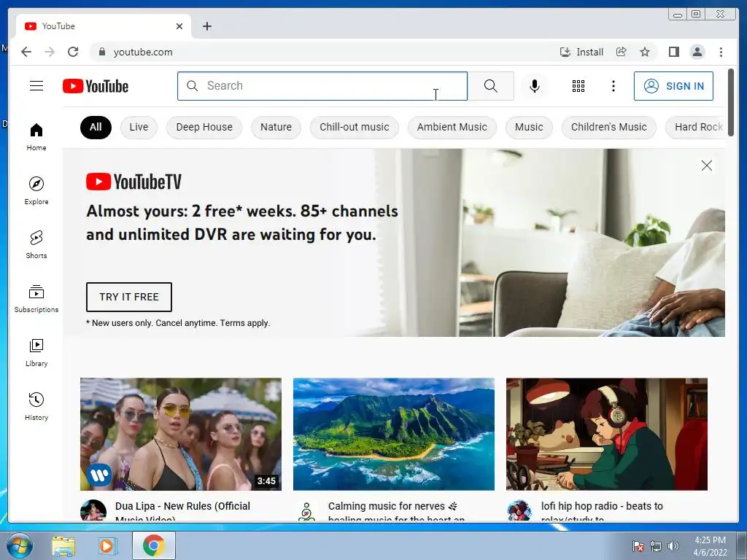Start voice search with microphone icon
The width and height of the screenshot is (747, 560).
pos(535,86)
